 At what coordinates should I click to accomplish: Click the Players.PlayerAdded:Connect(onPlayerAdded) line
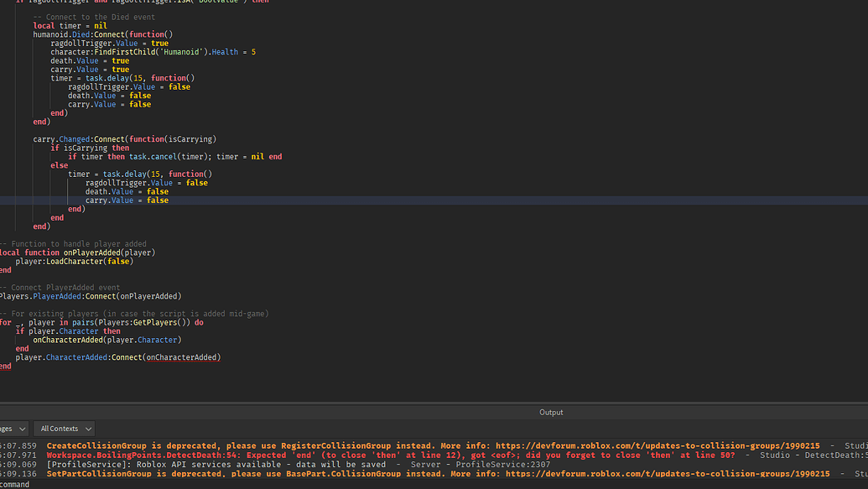coord(91,296)
